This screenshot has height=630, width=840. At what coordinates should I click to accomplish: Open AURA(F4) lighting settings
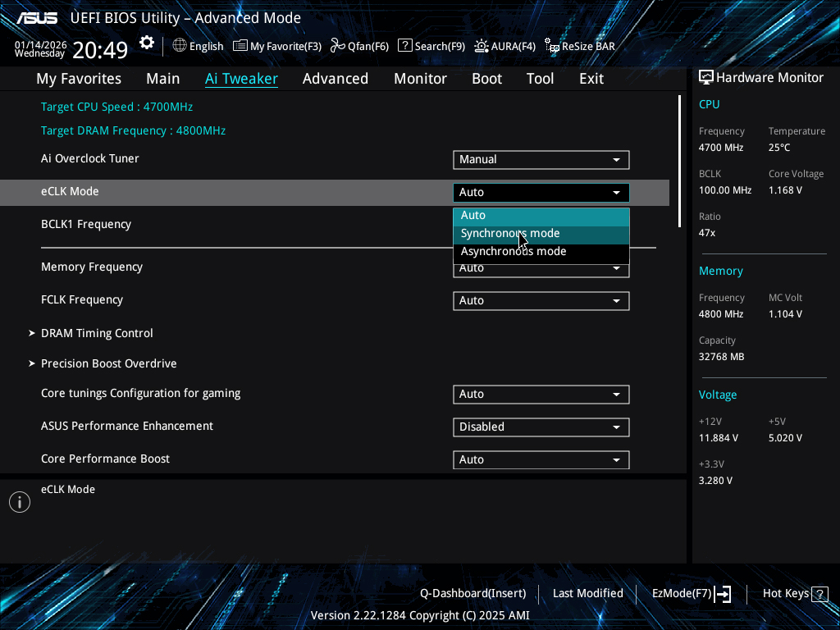(x=504, y=46)
